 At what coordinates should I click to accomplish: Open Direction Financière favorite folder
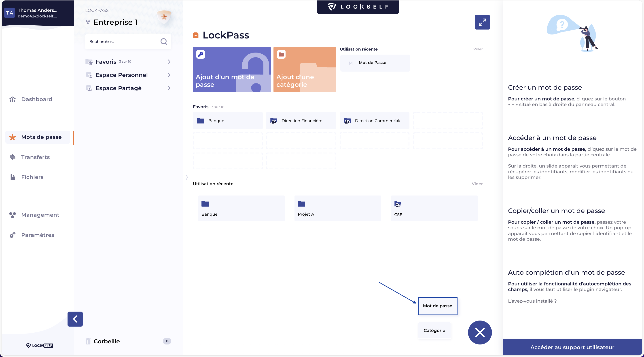(301, 121)
